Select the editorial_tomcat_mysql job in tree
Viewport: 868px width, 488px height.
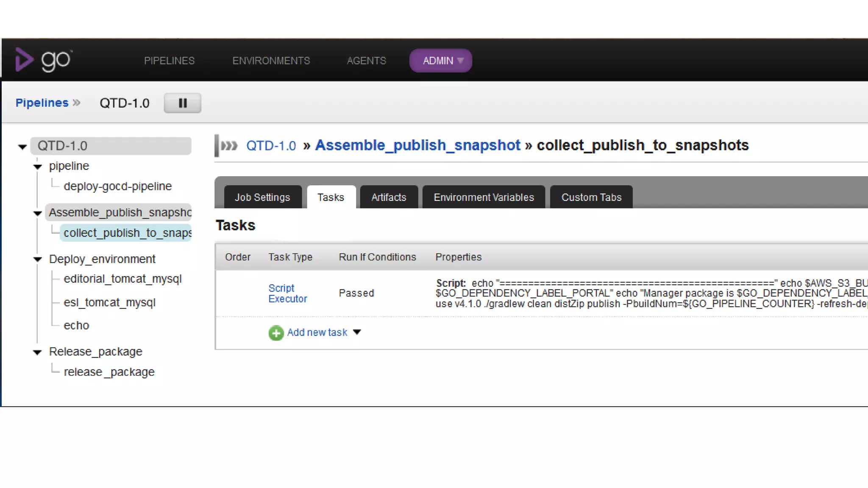pos(122,279)
